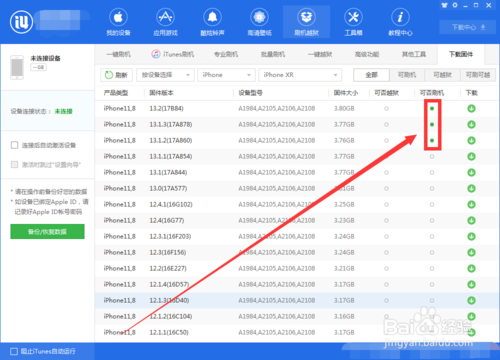Filter by 可越狱 firmware
500x360 pixels.
[x=442, y=75]
